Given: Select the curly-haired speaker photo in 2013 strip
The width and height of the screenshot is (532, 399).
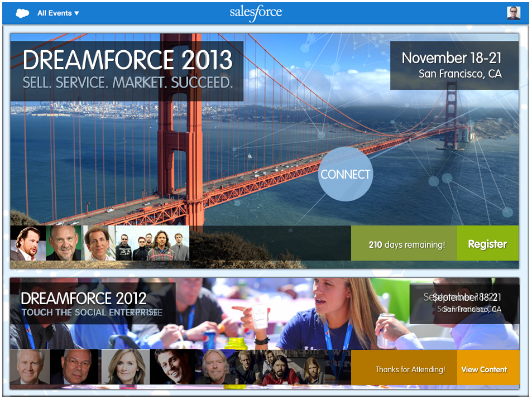Looking at the screenshot, I should [x=99, y=243].
